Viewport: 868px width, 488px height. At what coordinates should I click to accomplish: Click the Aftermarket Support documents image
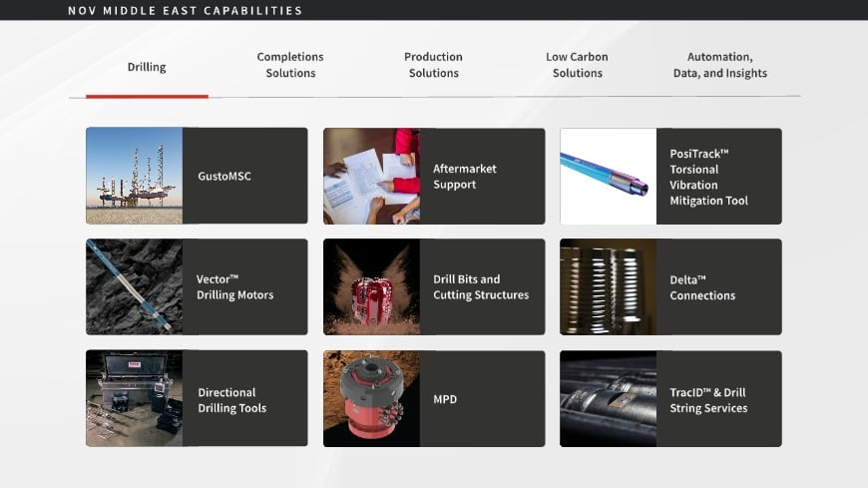coord(371,176)
